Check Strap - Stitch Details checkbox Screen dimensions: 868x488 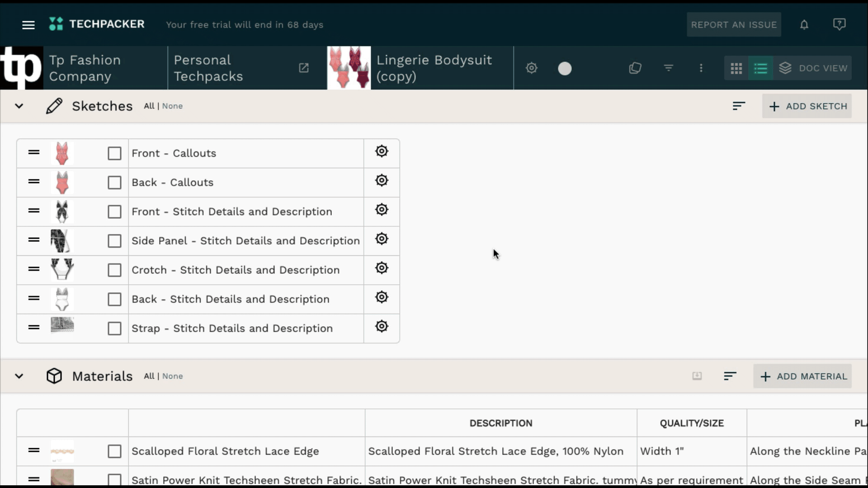coord(114,328)
